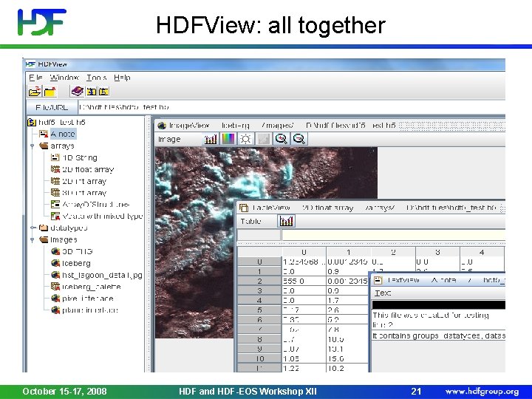Select the 1D String dataset

pos(80,158)
